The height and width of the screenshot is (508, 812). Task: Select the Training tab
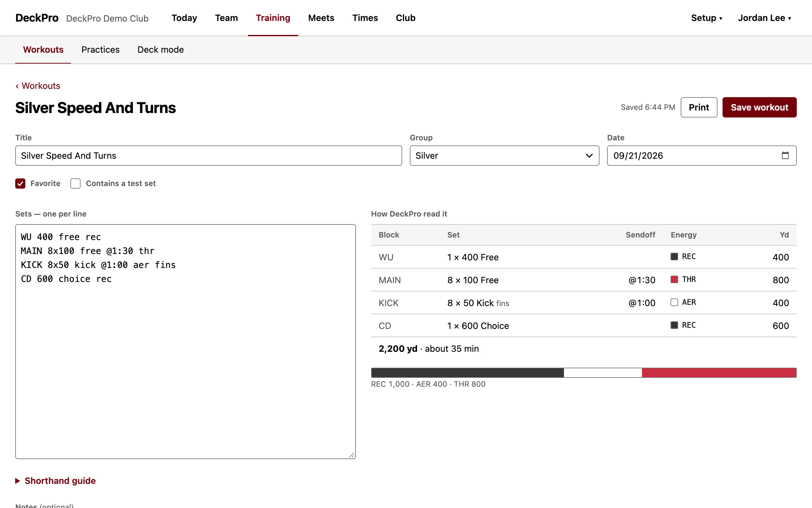(273, 18)
